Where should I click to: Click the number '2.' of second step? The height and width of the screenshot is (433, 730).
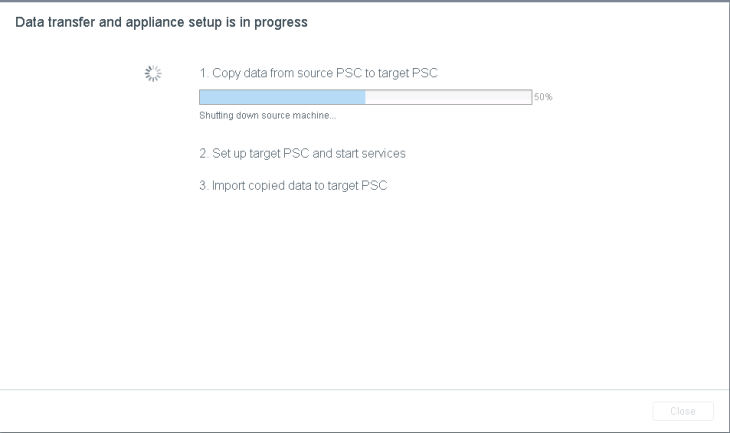(204, 153)
